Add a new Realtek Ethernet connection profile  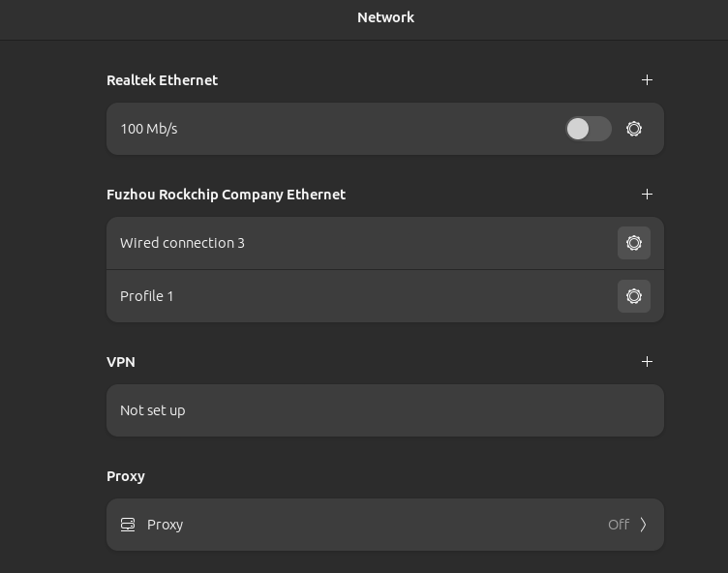[647, 80]
